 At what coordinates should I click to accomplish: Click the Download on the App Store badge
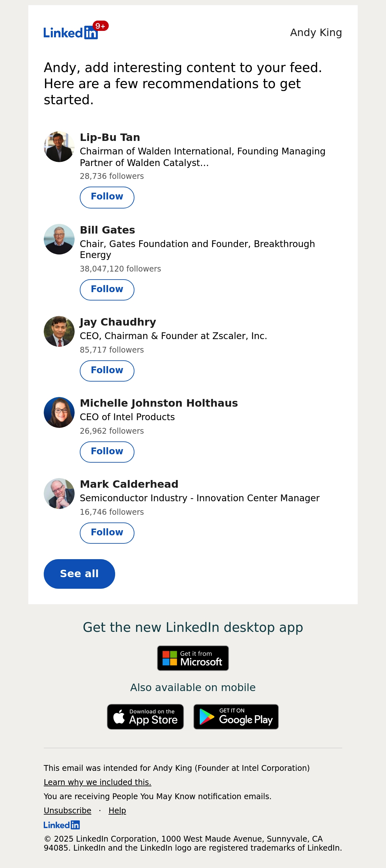point(145,716)
